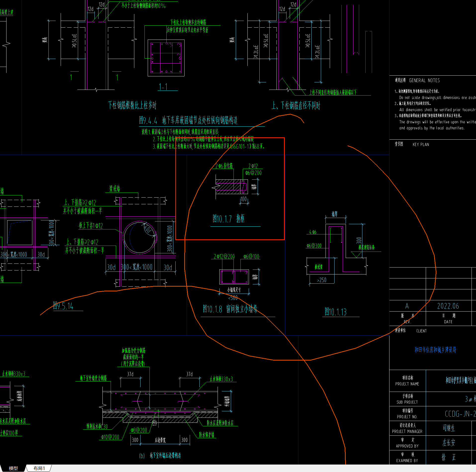Image resolution: width=476 pixels, height=472 pixels.
Task: Click the 楼层建筑标高 annotation
Action: (366, 247)
